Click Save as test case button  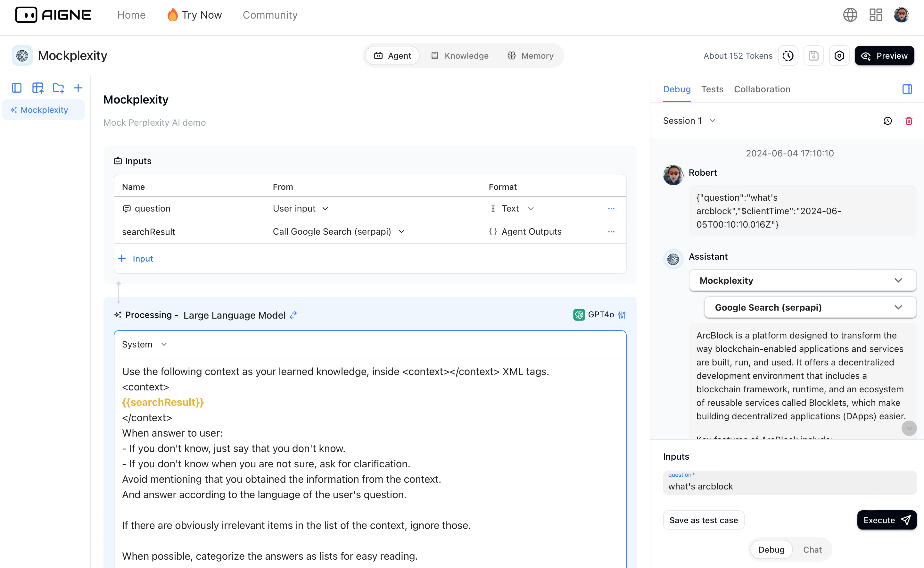[x=703, y=520]
